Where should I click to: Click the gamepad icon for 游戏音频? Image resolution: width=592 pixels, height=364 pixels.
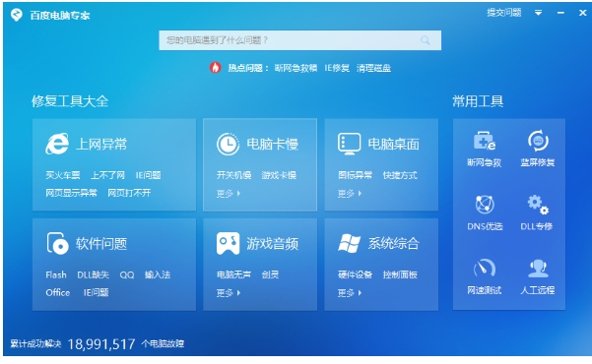228,243
